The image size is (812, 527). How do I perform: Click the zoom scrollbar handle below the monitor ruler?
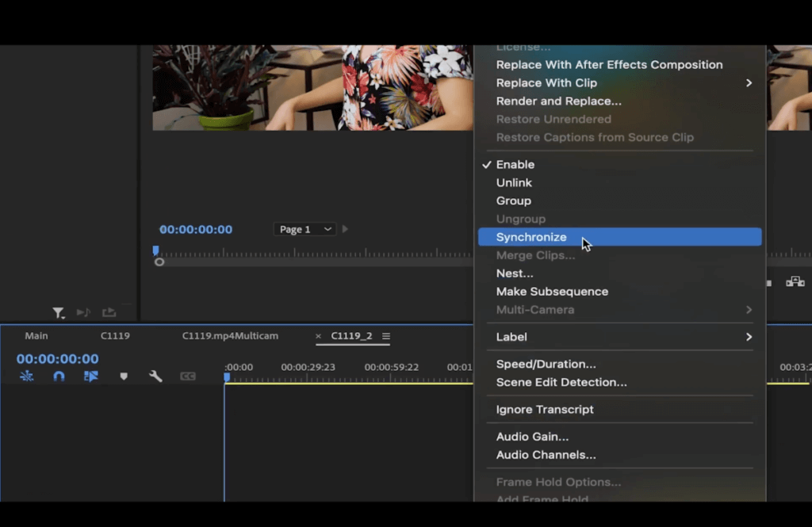tap(159, 262)
